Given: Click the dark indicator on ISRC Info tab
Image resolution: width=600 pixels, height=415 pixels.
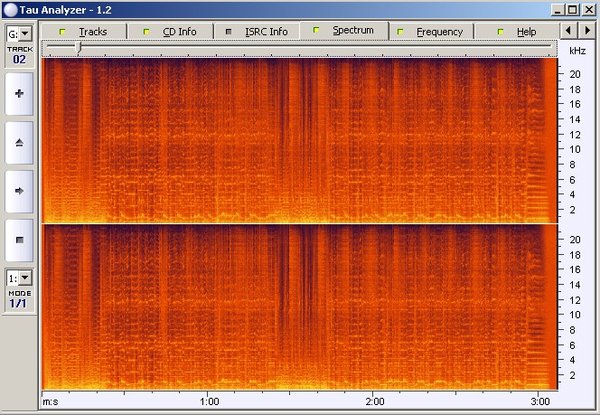Looking at the screenshot, I should 228,32.
